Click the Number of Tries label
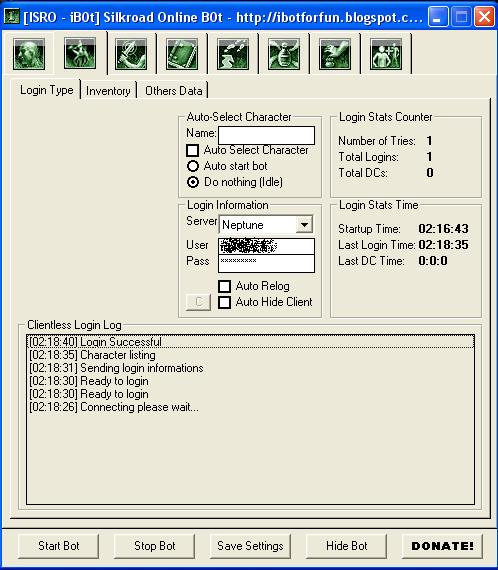Image resolution: width=498 pixels, height=570 pixels. [x=377, y=141]
